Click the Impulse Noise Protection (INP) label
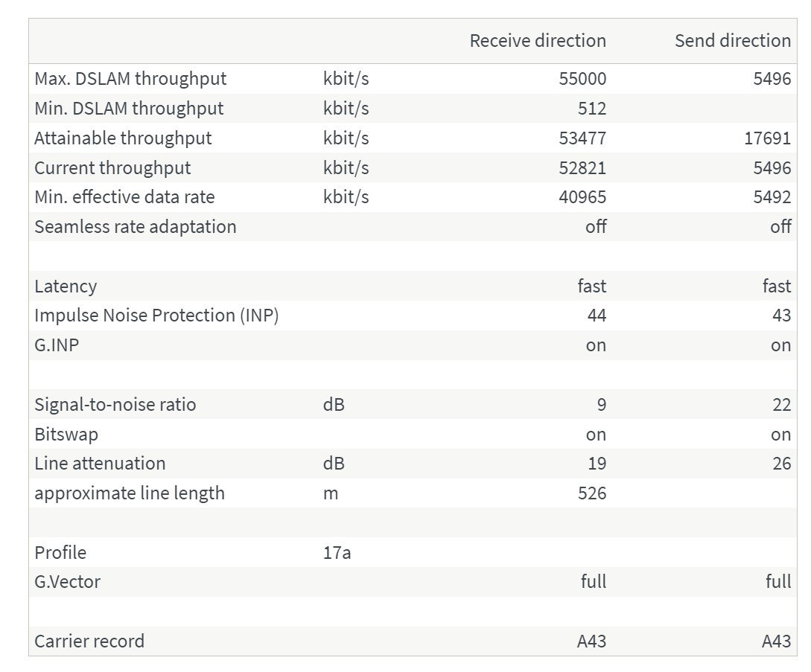Screen dimensions: 811x672 [x=156, y=316]
